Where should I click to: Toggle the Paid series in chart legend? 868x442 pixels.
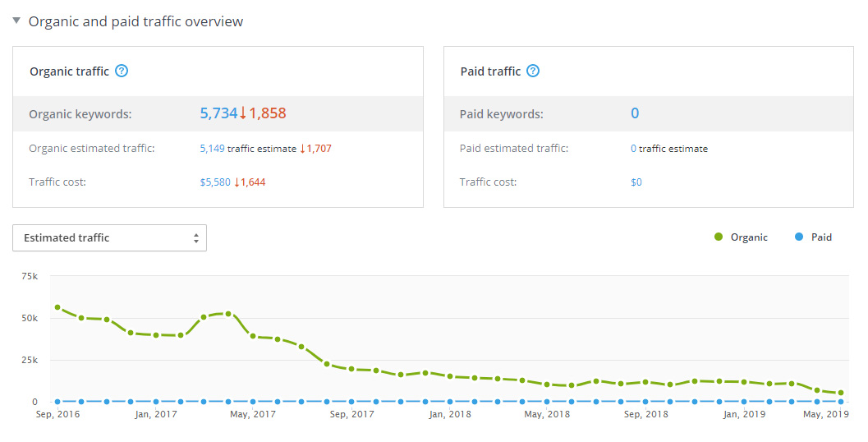(x=813, y=237)
